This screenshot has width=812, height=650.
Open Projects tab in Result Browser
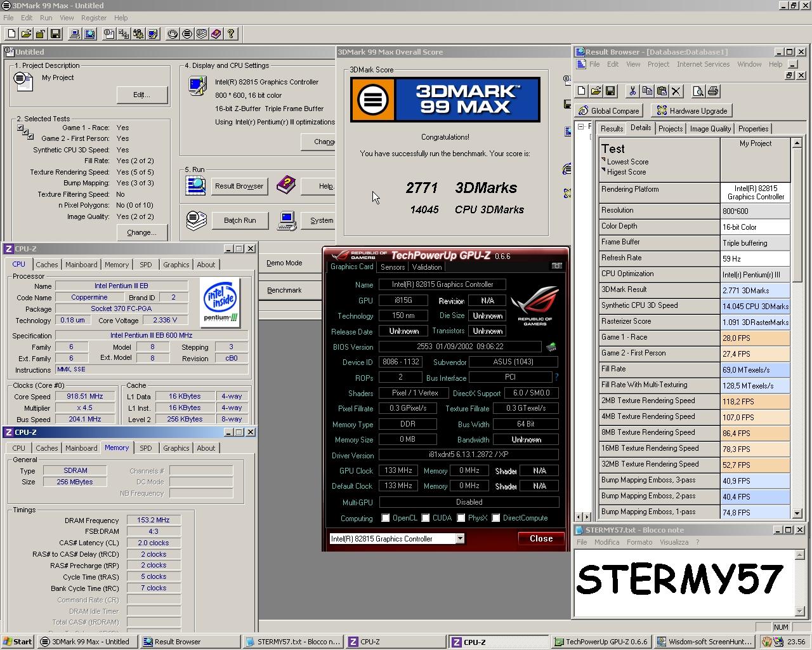click(x=671, y=129)
